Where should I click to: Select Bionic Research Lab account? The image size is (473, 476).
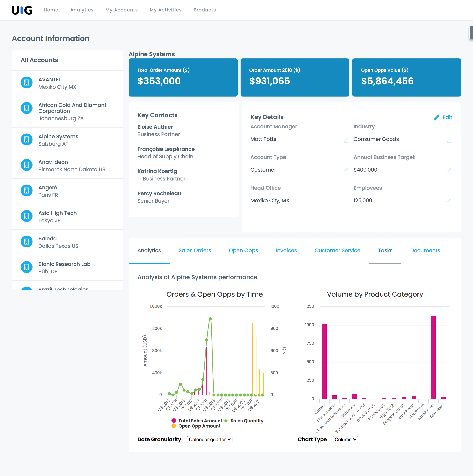67,268
